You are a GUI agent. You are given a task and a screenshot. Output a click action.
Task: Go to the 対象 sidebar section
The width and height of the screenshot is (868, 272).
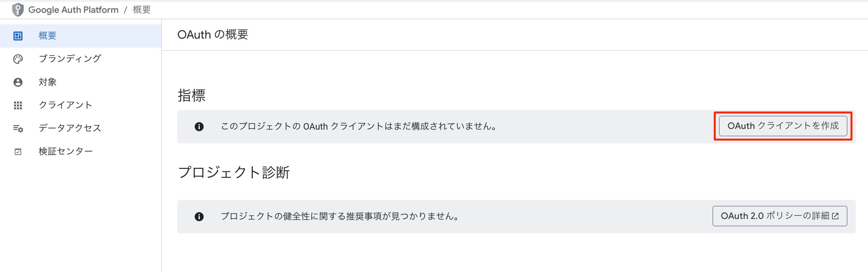click(48, 82)
